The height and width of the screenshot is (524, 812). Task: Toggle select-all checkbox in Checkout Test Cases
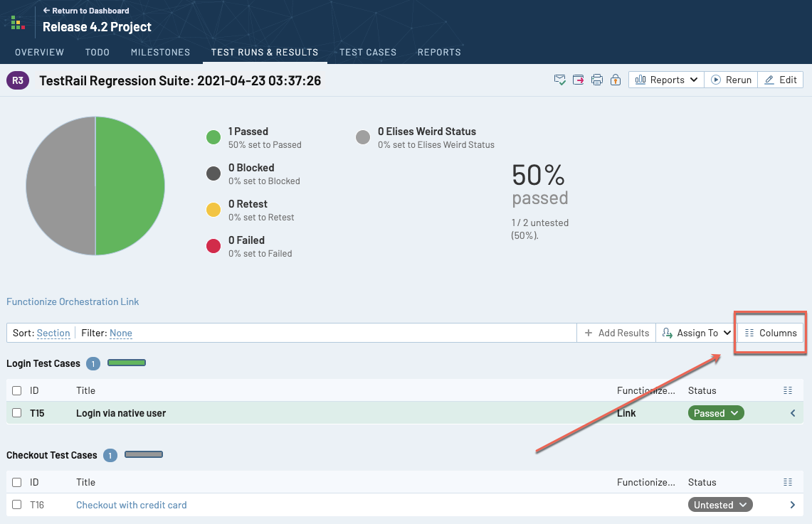tap(17, 482)
